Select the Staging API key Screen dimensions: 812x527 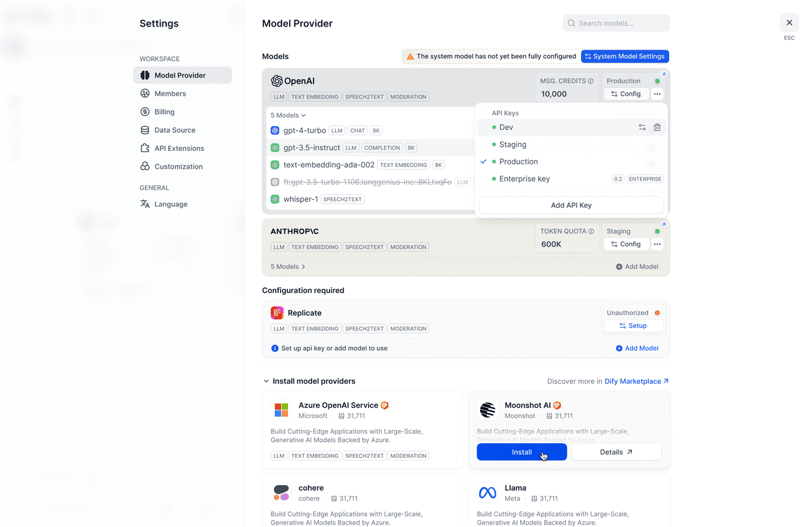(x=513, y=145)
